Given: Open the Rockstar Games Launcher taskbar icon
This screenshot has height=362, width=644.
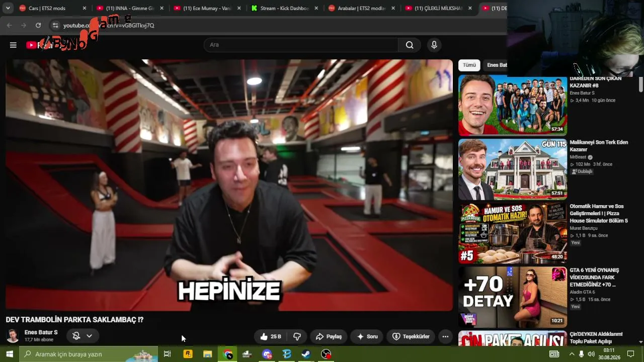Looking at the screenshot, I should pos(188,354).
